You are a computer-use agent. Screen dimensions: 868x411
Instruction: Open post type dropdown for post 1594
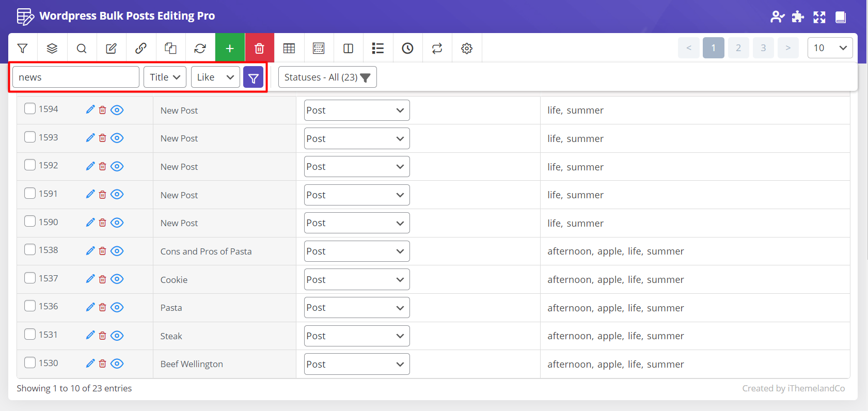pyautogui.click(x=357, y=110)
